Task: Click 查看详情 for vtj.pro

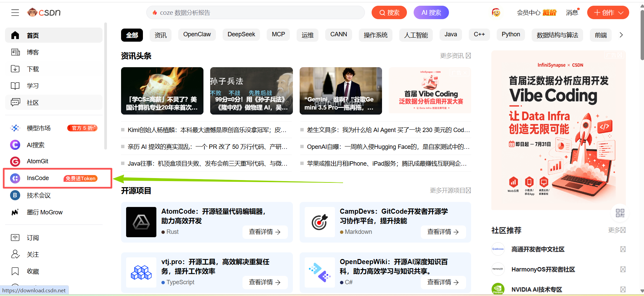Action: 265,282
